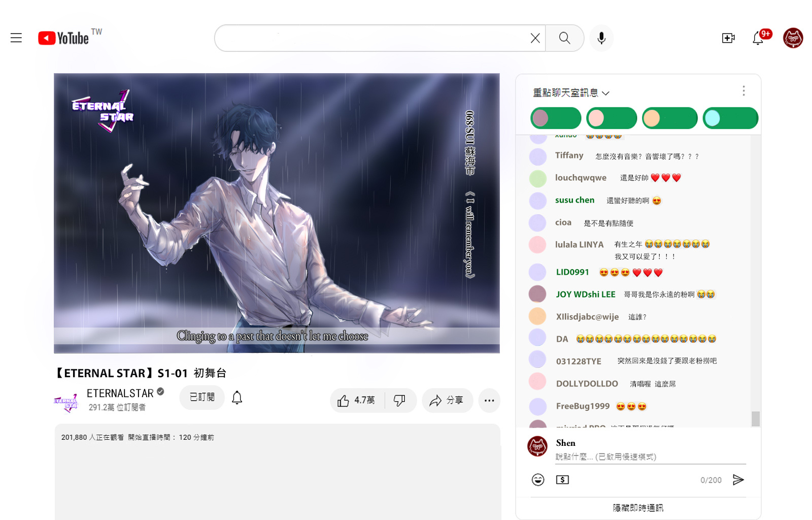Clear the search box with X
Screen dimensions: 812x520
click(535, 38)
